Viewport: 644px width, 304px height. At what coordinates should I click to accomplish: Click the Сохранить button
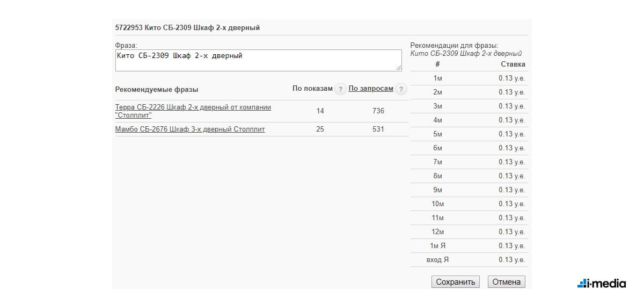pyautogui.click(x=456, y=282)
